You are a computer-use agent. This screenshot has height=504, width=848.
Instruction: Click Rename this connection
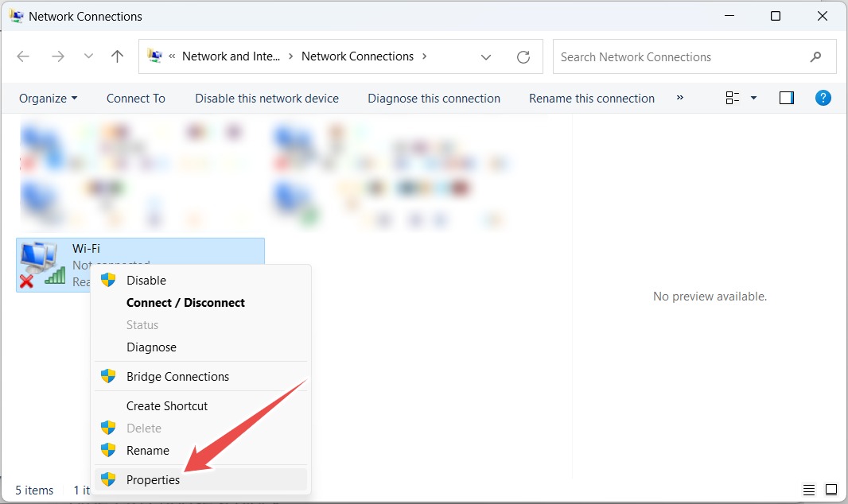(x=592, y=98)
